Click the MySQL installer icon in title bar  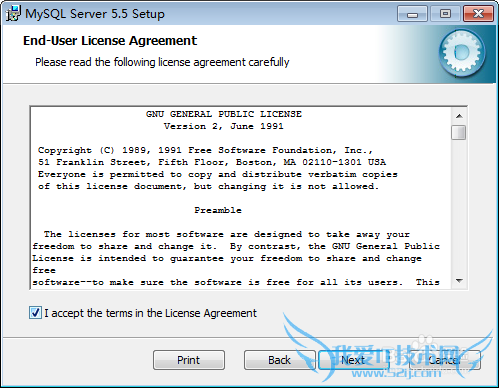click(13, 14)
